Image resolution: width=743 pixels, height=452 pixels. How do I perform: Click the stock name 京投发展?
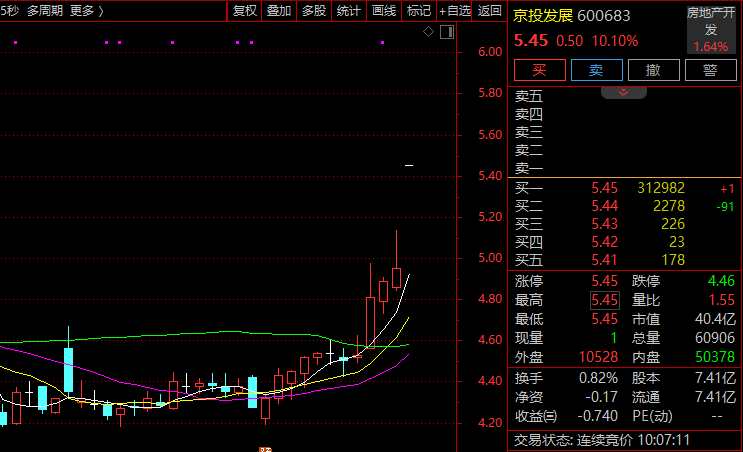[x=543, y=16]
